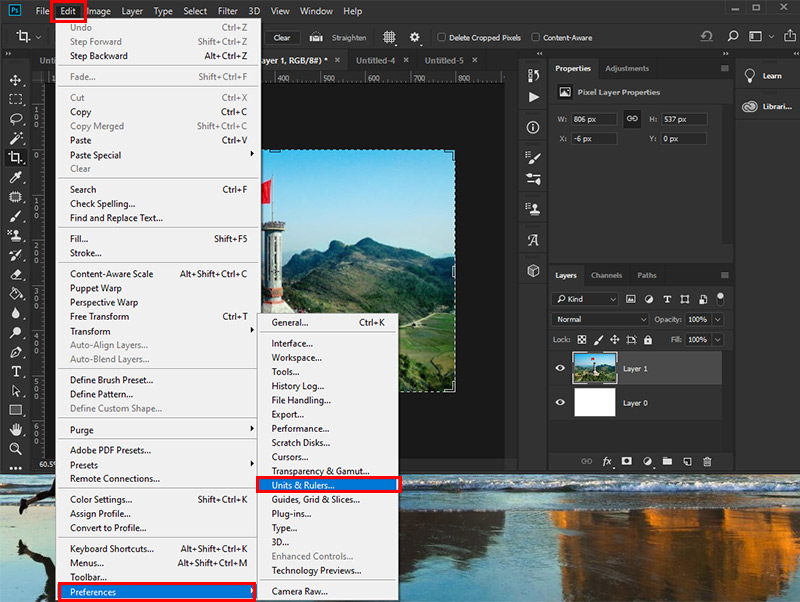Choose Free Transform in Edit menu
The height and width of the screenshot is (602, 800).
tap(159, 317)
